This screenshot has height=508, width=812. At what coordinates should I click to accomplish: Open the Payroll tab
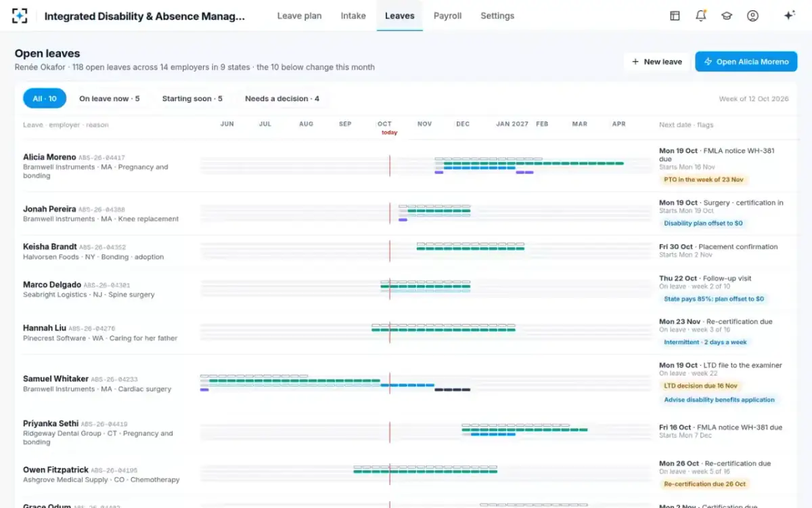pyautogui.click(x=447, y=16)
